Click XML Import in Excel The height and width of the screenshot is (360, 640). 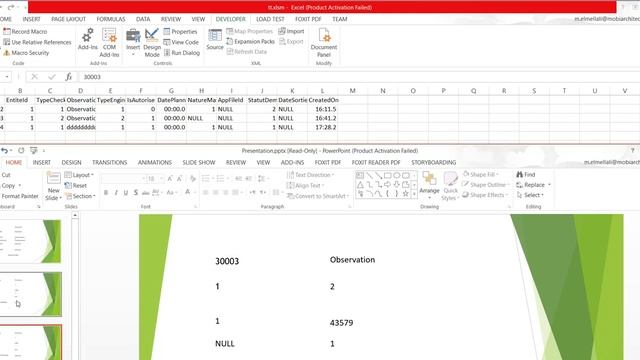pos(291,31)
